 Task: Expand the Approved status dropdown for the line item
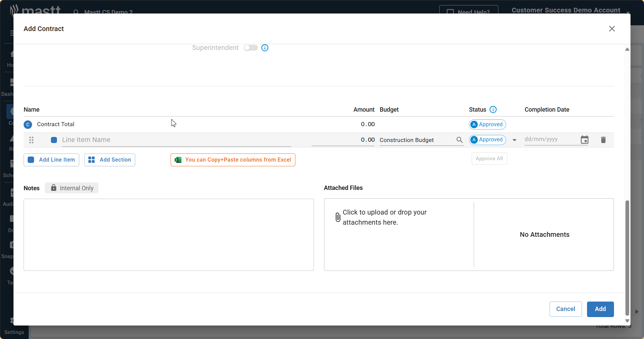coord(514,140)
